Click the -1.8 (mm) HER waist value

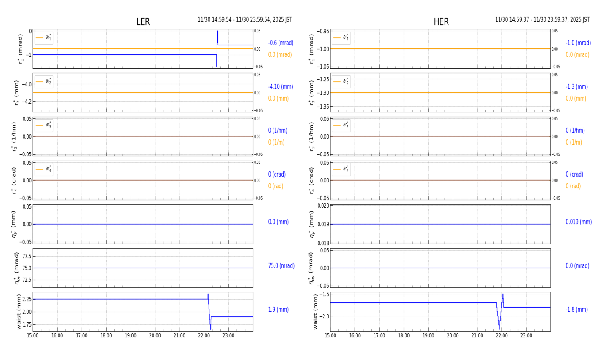(576, 310)
